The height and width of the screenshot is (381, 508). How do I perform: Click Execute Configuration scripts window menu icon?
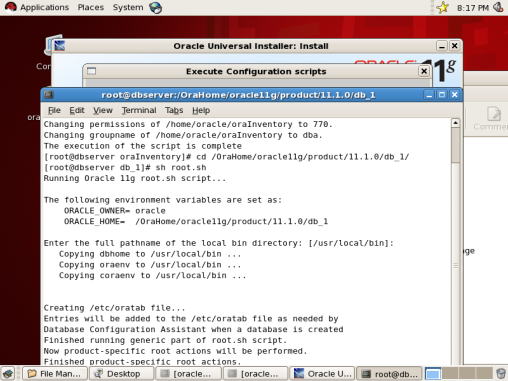click(91, 71)
